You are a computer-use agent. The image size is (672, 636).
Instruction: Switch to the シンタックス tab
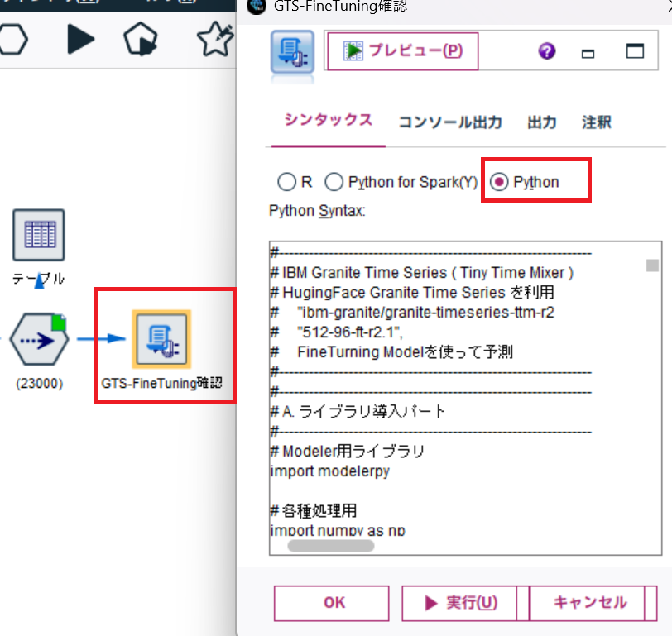[329, 121]
